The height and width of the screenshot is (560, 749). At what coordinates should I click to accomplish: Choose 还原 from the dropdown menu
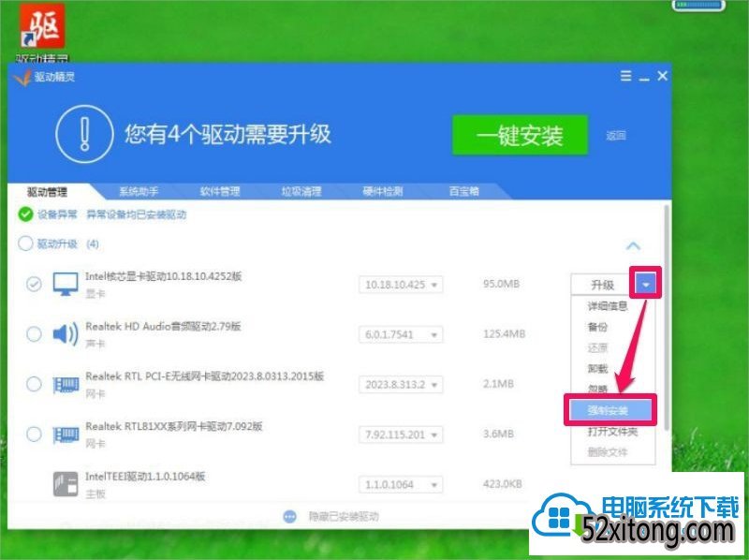point(597,347)
